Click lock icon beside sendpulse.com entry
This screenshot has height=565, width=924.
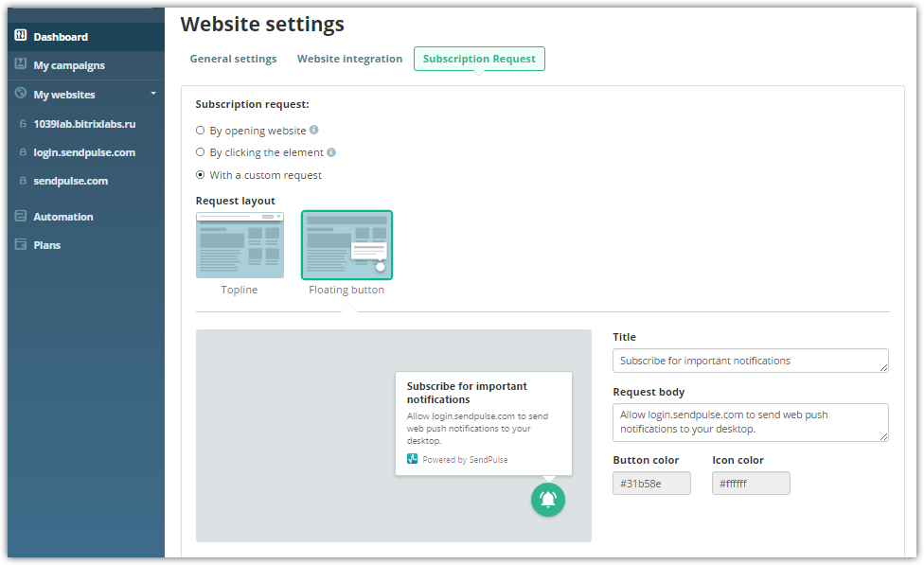pos(23,180)
